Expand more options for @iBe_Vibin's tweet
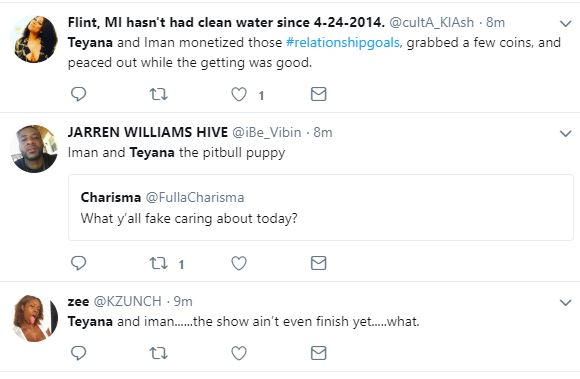The image size is (580, 379). (566, 133)
